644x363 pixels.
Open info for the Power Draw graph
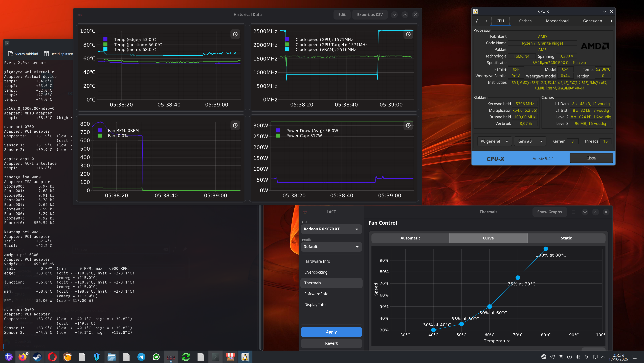coord(408,125)
